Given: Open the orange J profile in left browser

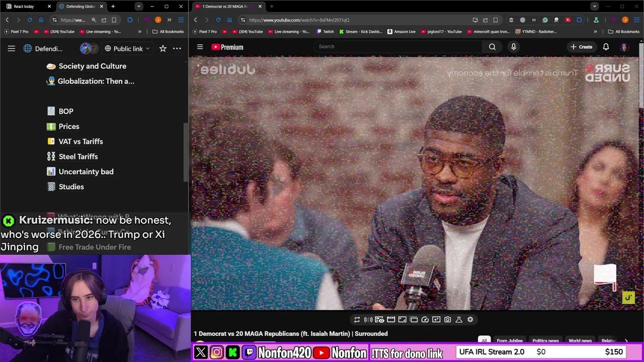Looking at the screenshot, I should (158, 20).
